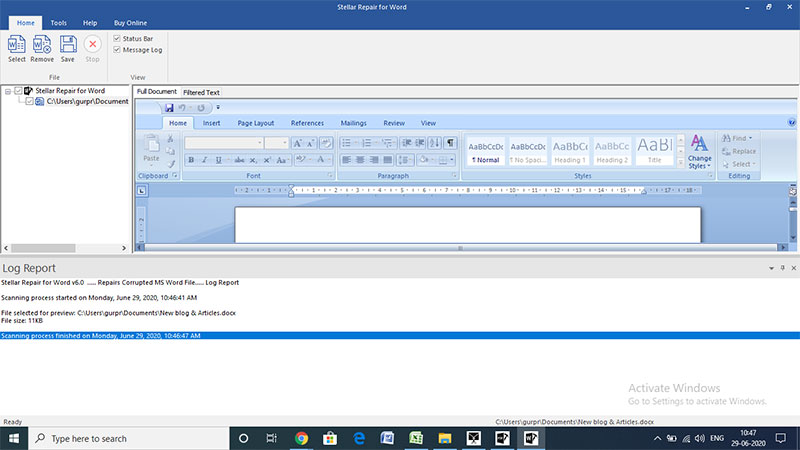
Task: Click the Change Styles icon
Action: coord(699,152)
